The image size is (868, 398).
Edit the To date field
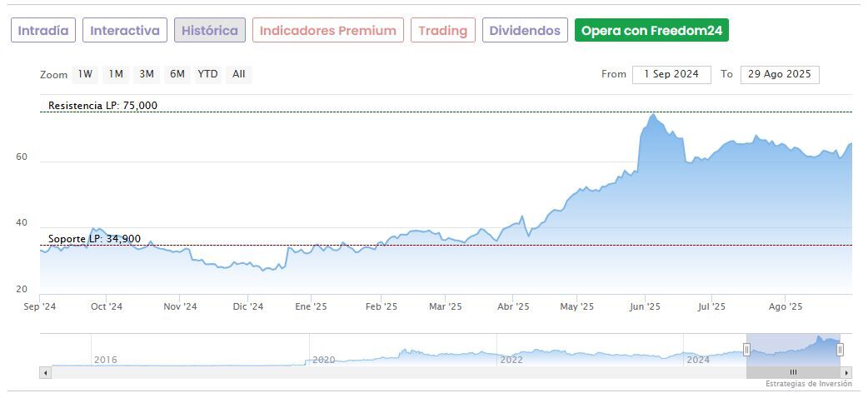[780, 74]
